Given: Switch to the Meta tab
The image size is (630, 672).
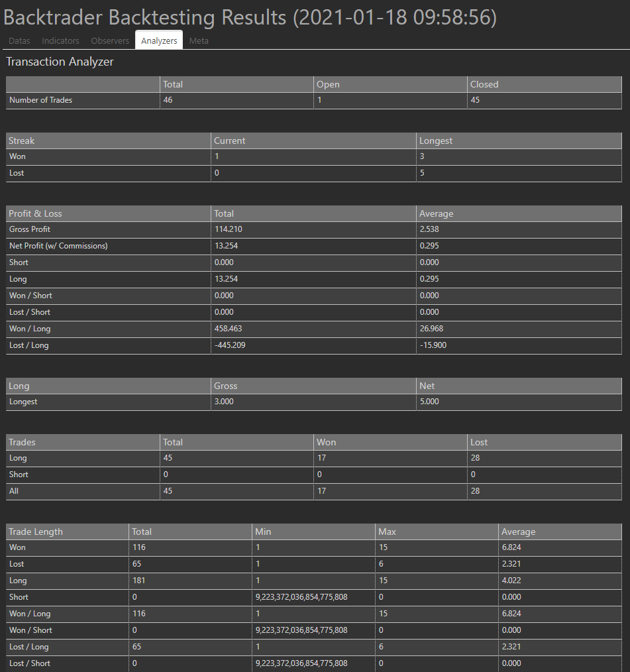Looking at the screenshot, I should pos(199,40).
